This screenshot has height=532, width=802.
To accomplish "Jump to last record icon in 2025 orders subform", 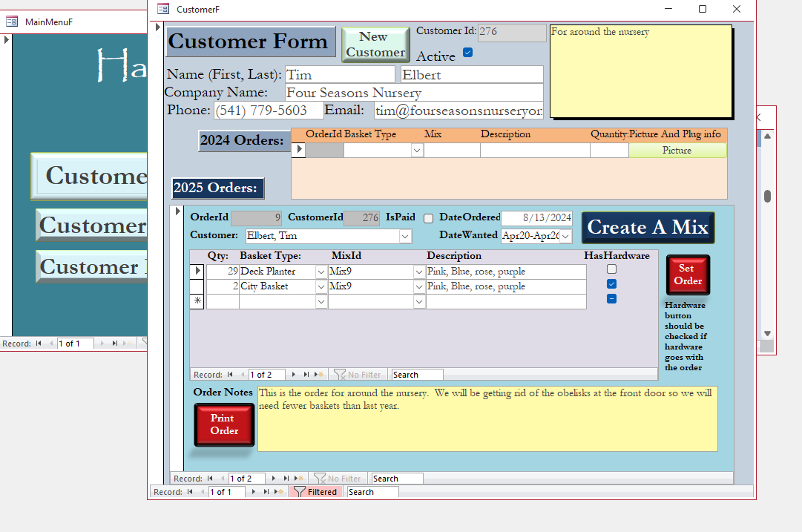I will coord(286,478).
